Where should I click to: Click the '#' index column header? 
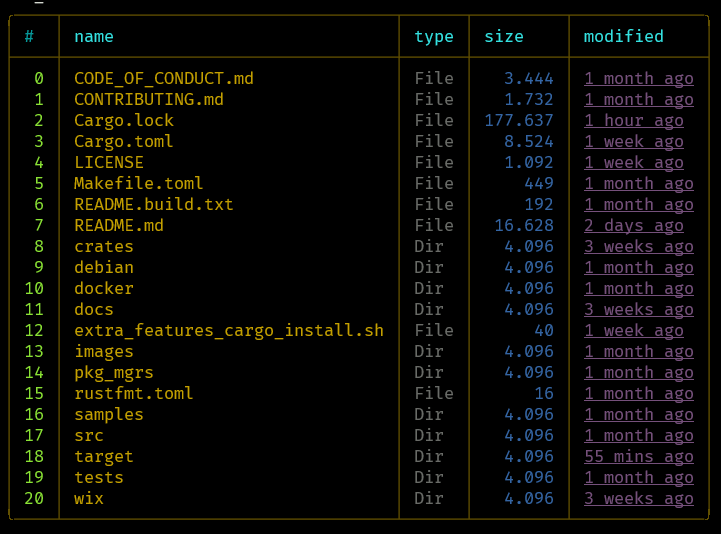coord(29,36)
